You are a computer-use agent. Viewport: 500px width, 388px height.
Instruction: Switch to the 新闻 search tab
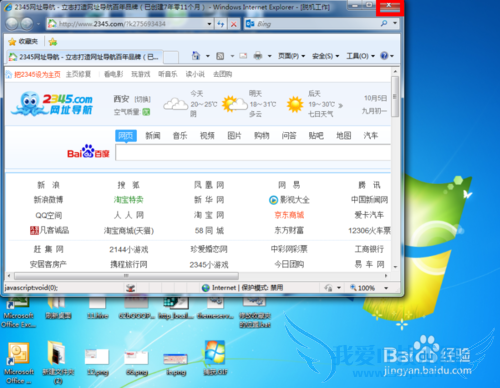[153, 135]
